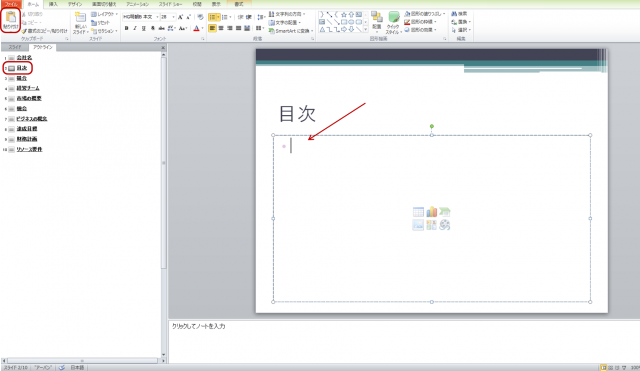
Task: Click the decrease list level icon
Action: (240, 17)
